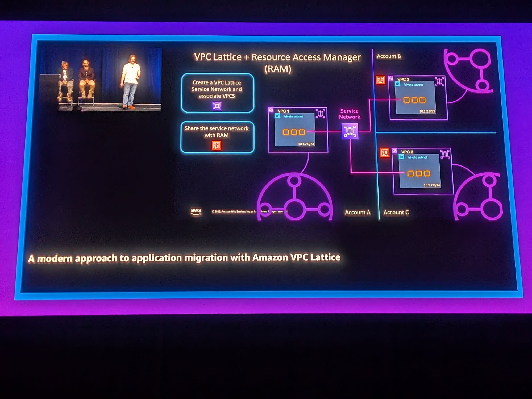Screen dimensions: 532x399
Task: Click the lattice icon inside VPC 2
Action: pyautogui.click(x=439, y=81)
